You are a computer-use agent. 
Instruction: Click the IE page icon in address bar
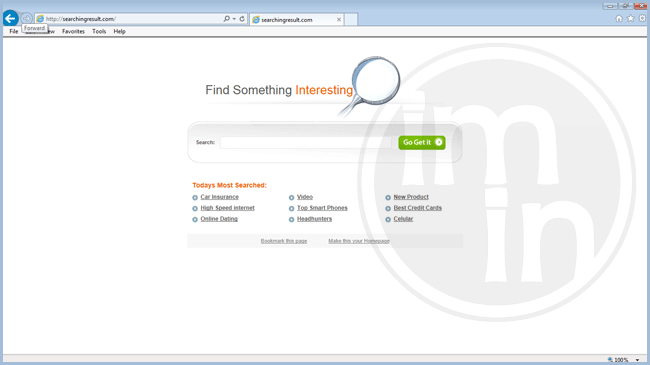click(x=40, y=19)
